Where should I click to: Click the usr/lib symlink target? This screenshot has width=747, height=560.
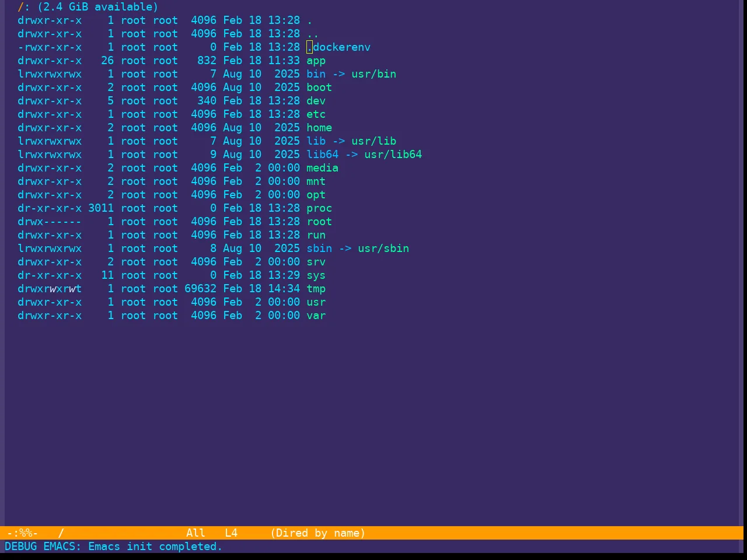374,141
